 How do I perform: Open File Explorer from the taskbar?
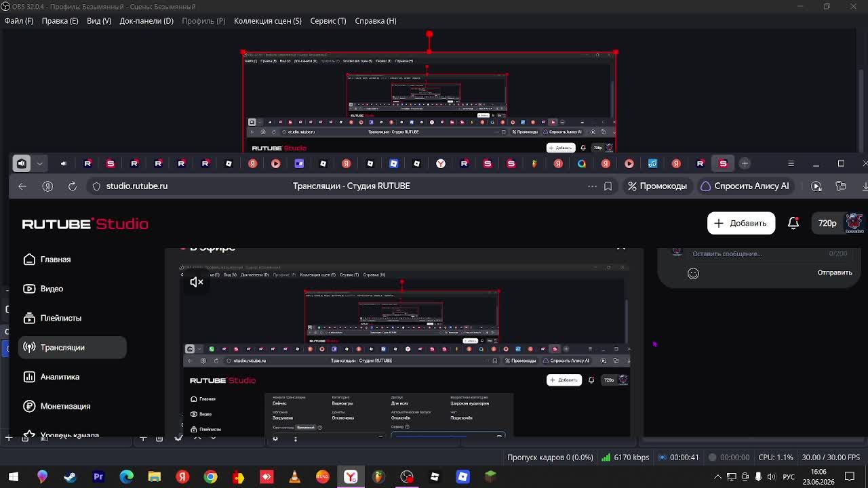(155, 476)
